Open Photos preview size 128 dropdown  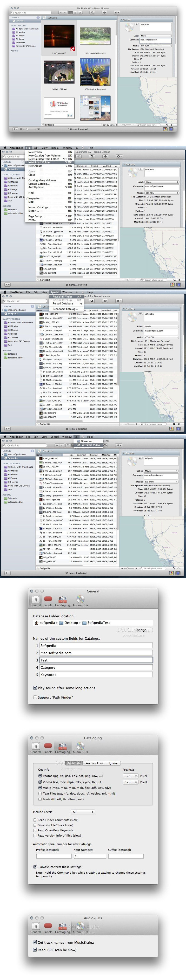[x=130, y=776]
